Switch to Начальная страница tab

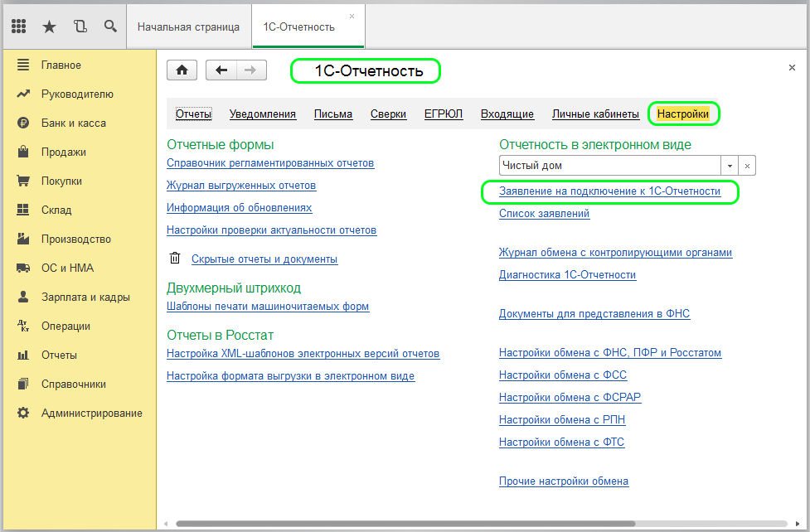188,27
